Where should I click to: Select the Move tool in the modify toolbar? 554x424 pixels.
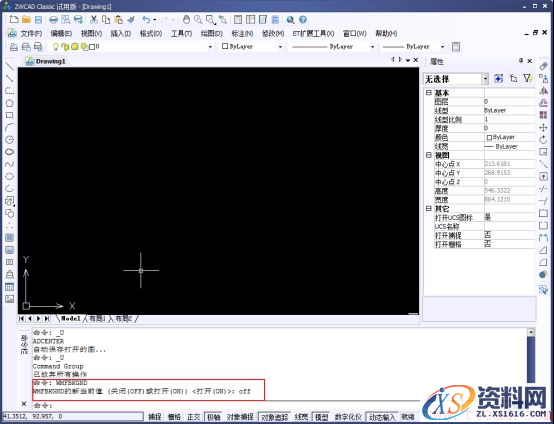(x=543, y=127)
